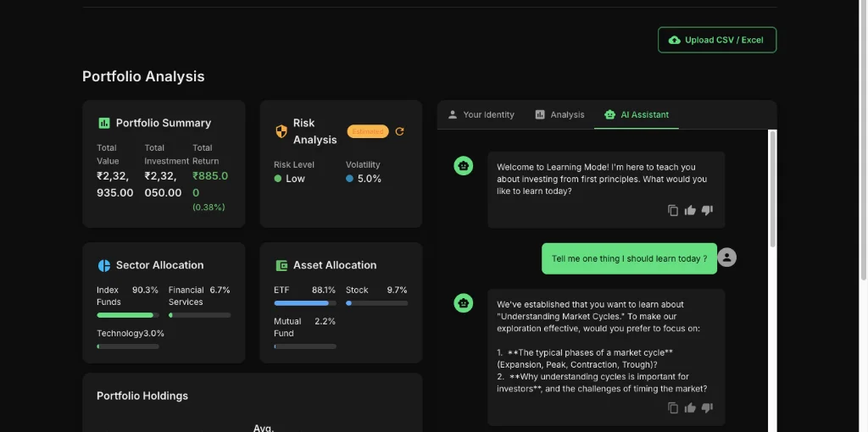The image size is (868, 432).
Task: Click the AI Assistant robot icon
Action: click(610, 114)
